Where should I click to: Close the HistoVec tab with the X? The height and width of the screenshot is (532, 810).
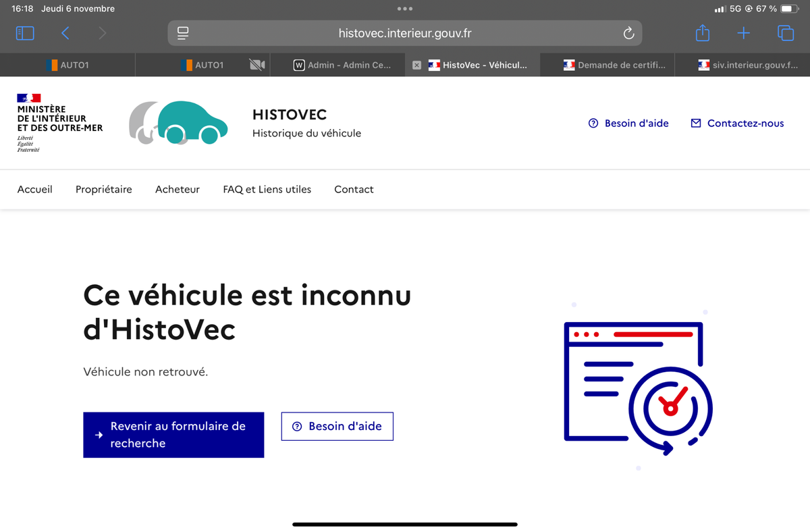point(416,65)
